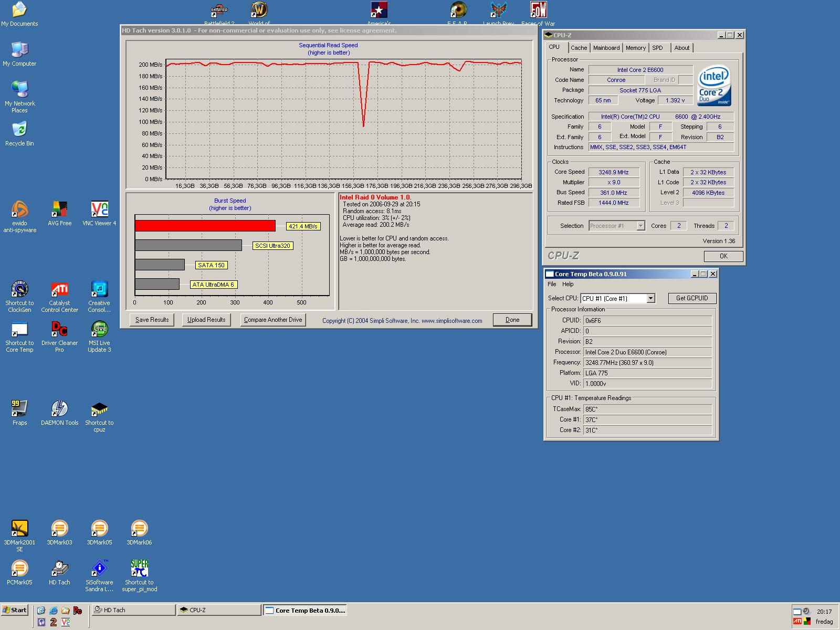
Task: Click the red 421.4 MB/s burst bar
Action: [205, 226]
